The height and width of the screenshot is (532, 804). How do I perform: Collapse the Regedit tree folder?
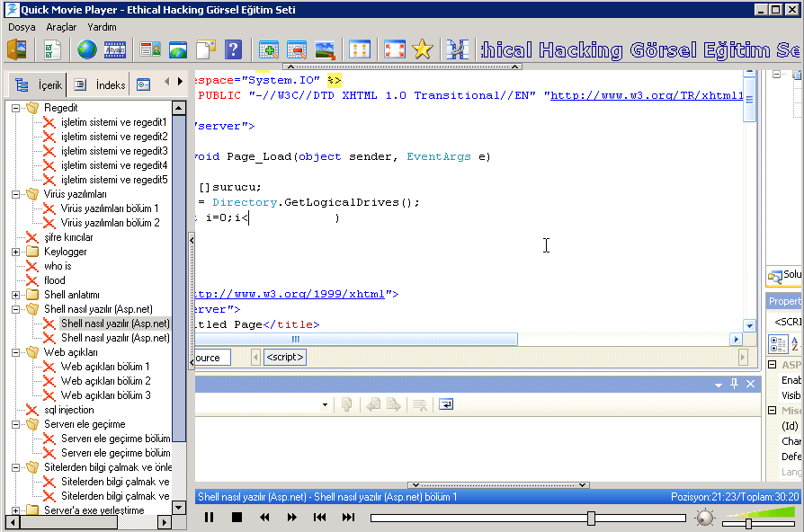(16, 108)
